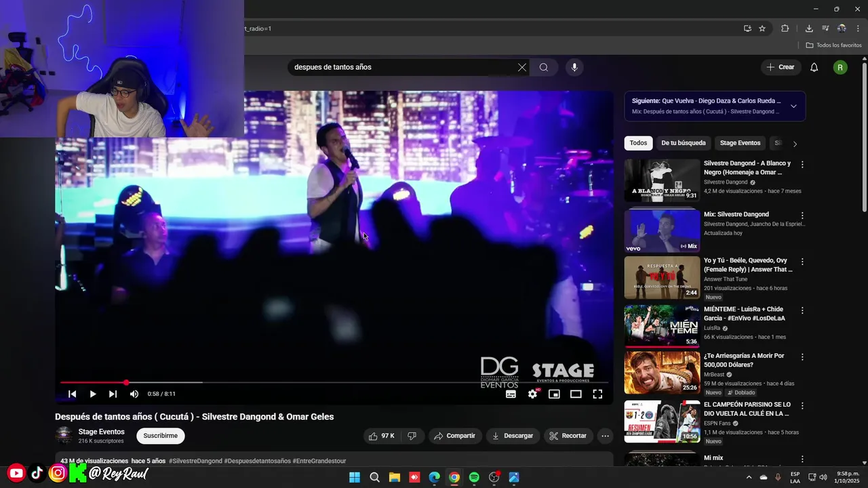The height and width of the screenshot is (488, 868).
Task: Open options for MIÉNTEME video
Action: pyautogui.click(x=802, y=310)
